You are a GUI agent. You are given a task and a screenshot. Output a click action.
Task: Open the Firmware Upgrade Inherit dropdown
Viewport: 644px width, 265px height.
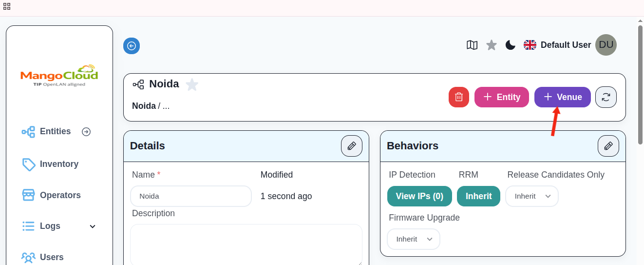pyautogui.click(x=413, y=239)
